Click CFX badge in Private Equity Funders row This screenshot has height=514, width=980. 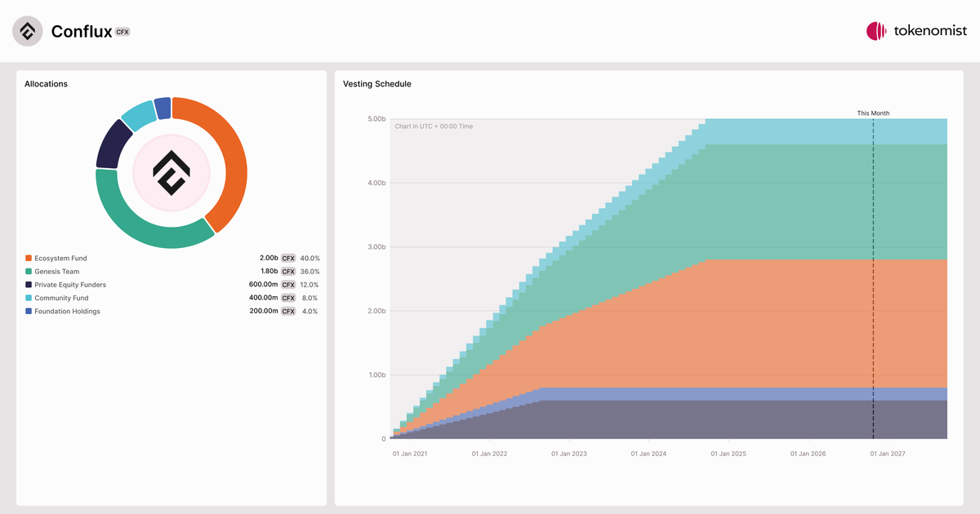click(288, 285)
